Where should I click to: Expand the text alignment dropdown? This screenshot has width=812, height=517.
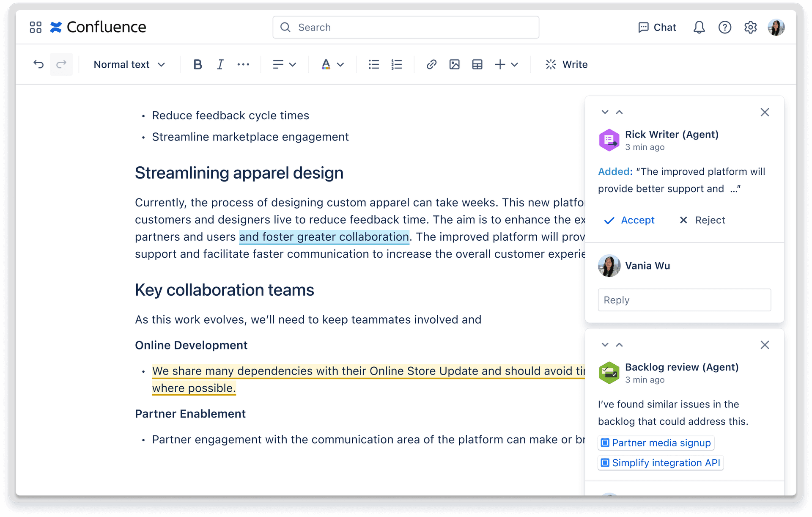pyautogui.click(x=284, y=64)
